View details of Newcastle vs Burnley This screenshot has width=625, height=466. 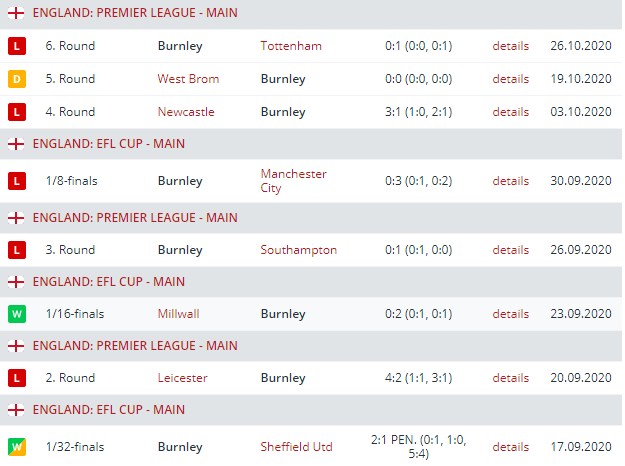pos(510,112)
